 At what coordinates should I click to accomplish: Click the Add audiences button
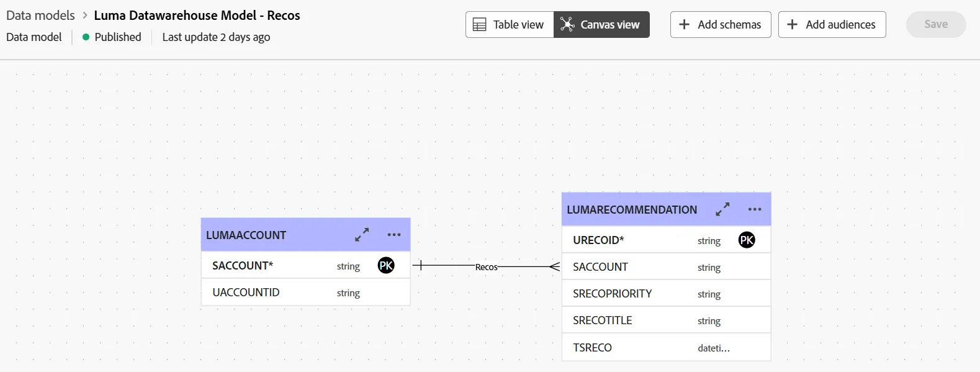click(832, 24)
